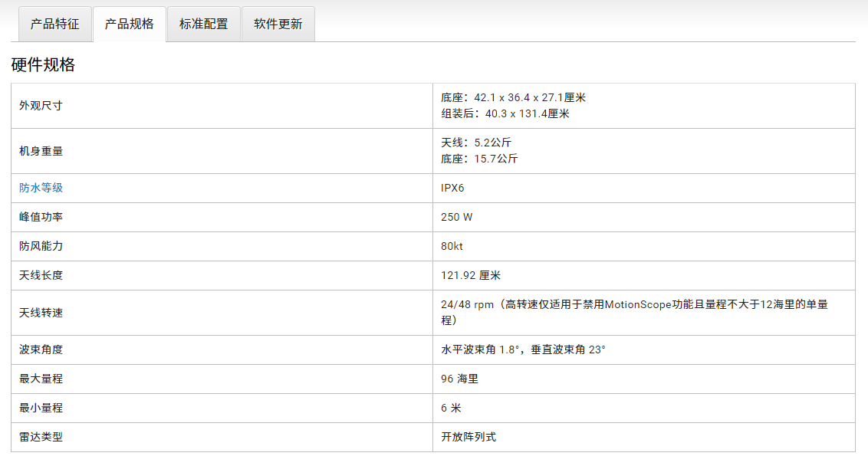Switch to the 产品特征 tab
Screen dimensions: 868x466
click(x=54, y=24)
